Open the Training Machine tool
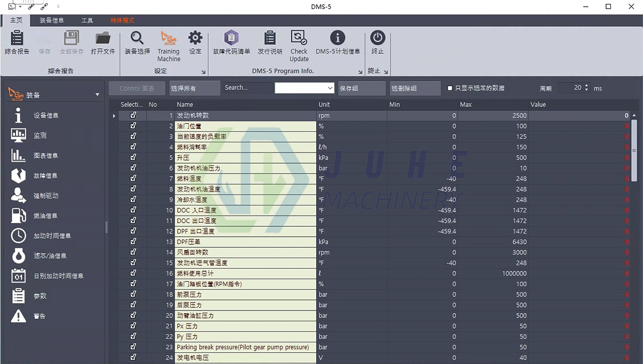The height and width of the screenshot is (364, 643). pyautogui.click(x=168, y=44)
